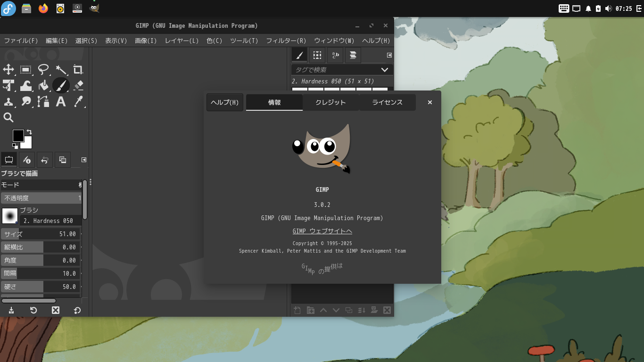Select the Free Select lasso tool

click(x=43, y=70)
